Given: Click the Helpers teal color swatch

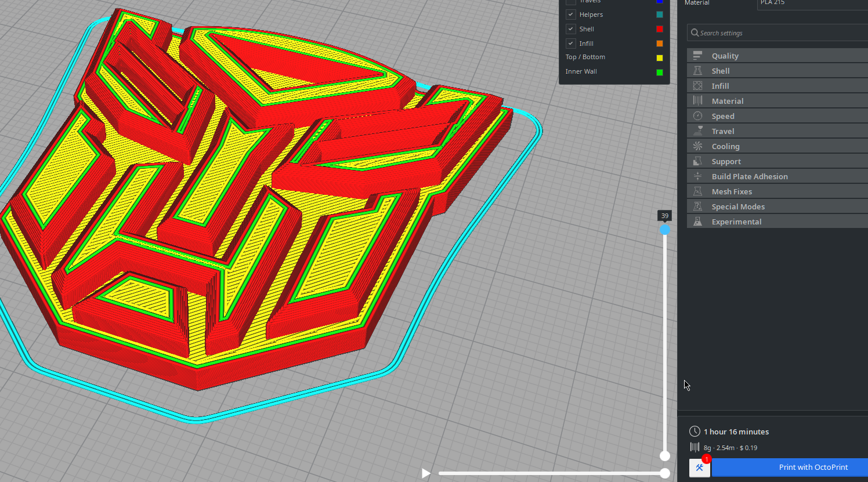Looking at the screenshot, I should [660, 15].
